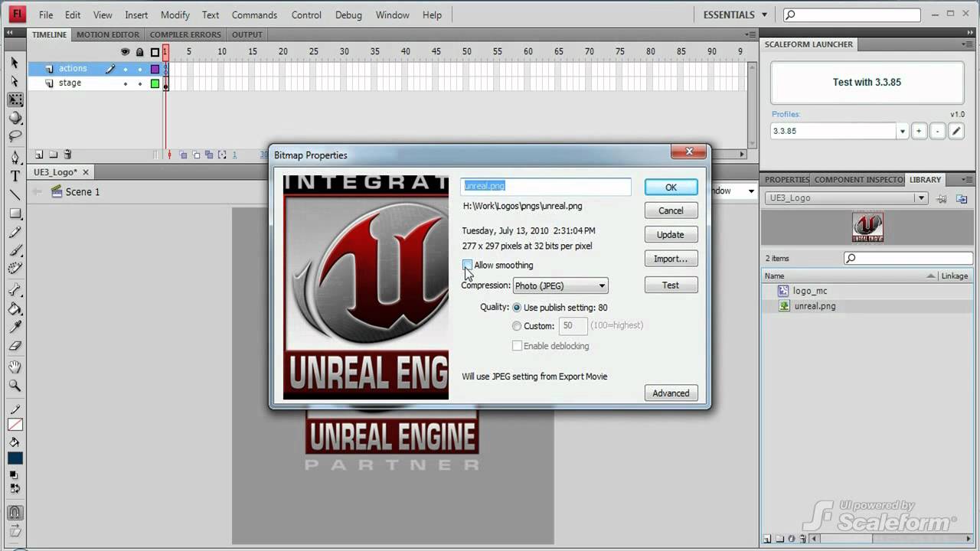The height and width of the screenshot is (551, 980).
Task: Select the Deco tool
Action: pos(15,269)
